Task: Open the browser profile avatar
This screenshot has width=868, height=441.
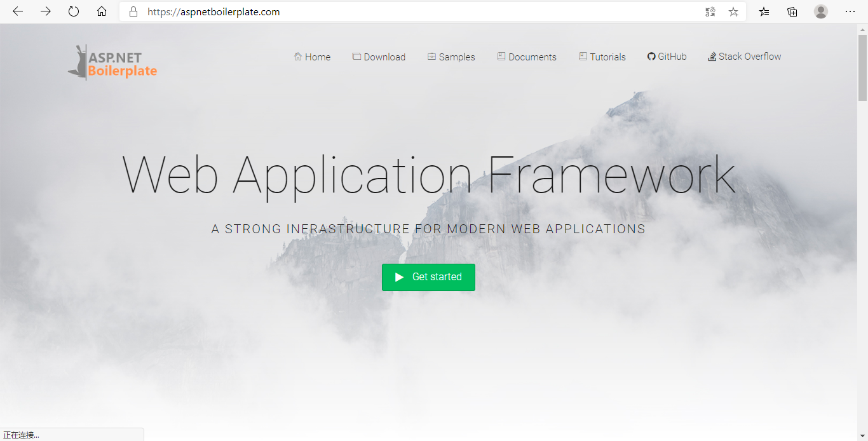Action: (821, 11)
